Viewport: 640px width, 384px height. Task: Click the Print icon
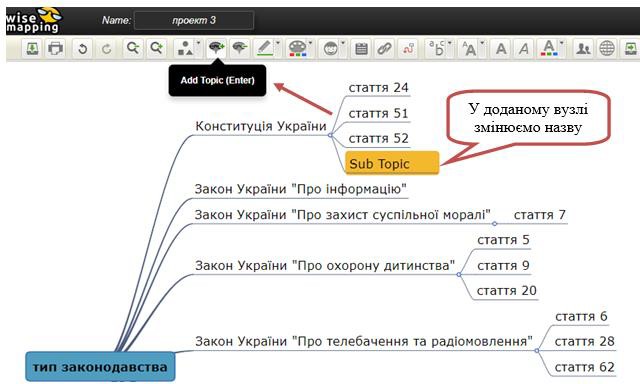(56, 49)
